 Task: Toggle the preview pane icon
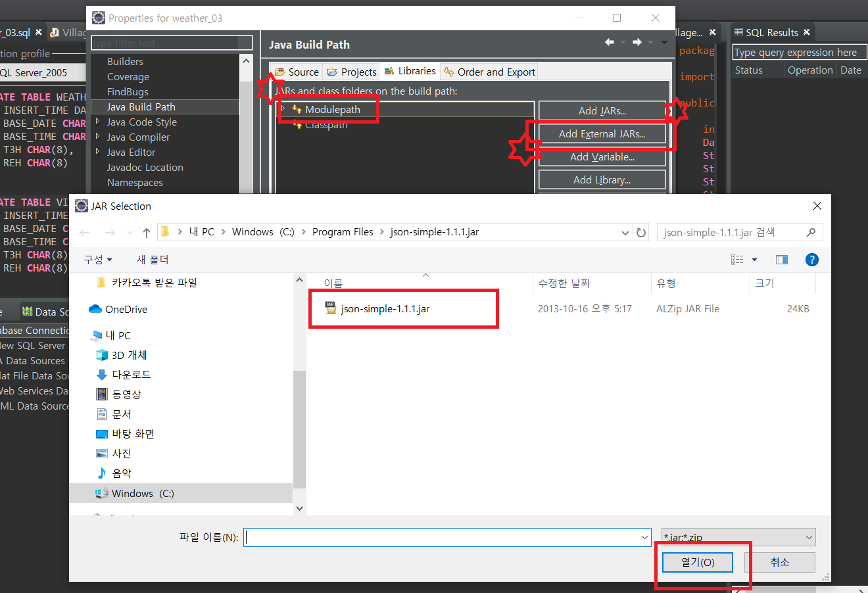pyautogui.click(x=782, y=260)
